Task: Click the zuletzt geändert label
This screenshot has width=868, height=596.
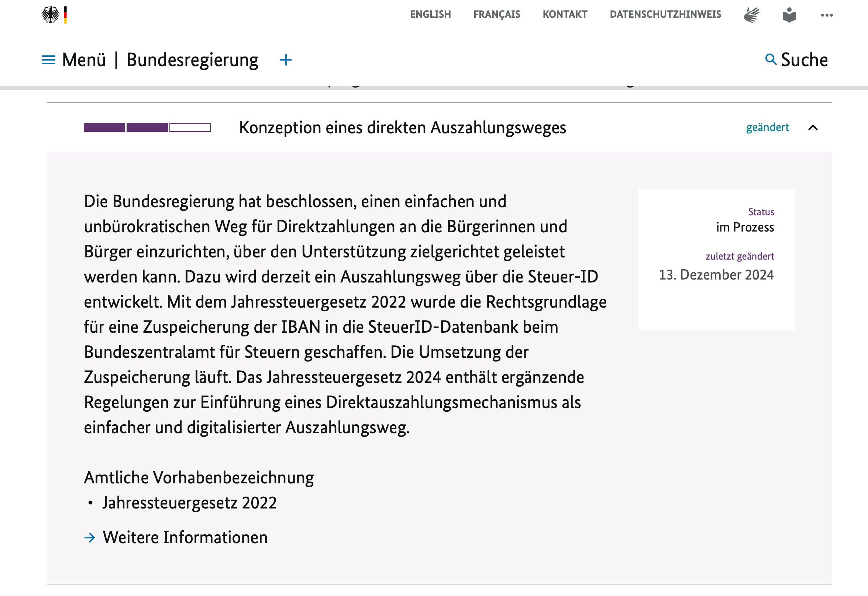Action: tap(740, 256)
